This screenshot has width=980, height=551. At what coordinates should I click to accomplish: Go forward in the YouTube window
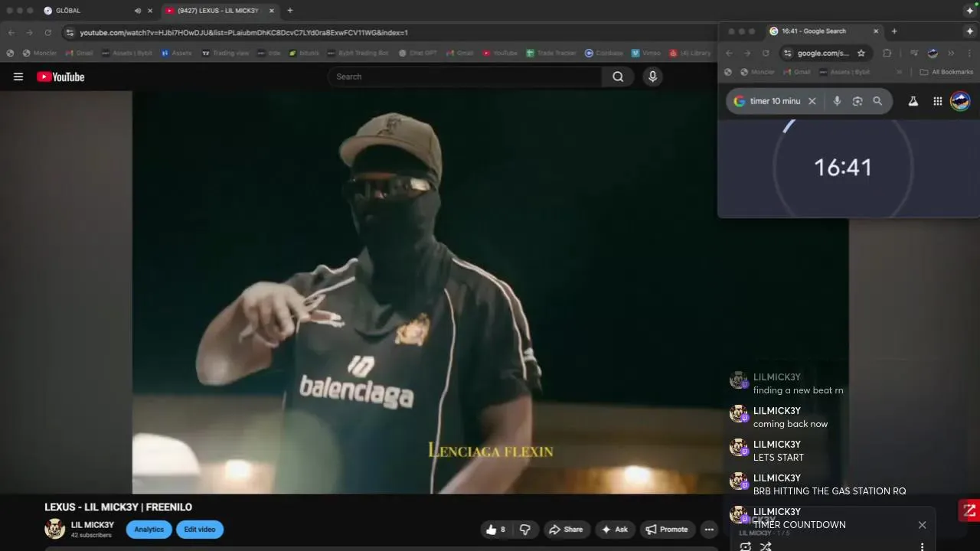[30, 33]
